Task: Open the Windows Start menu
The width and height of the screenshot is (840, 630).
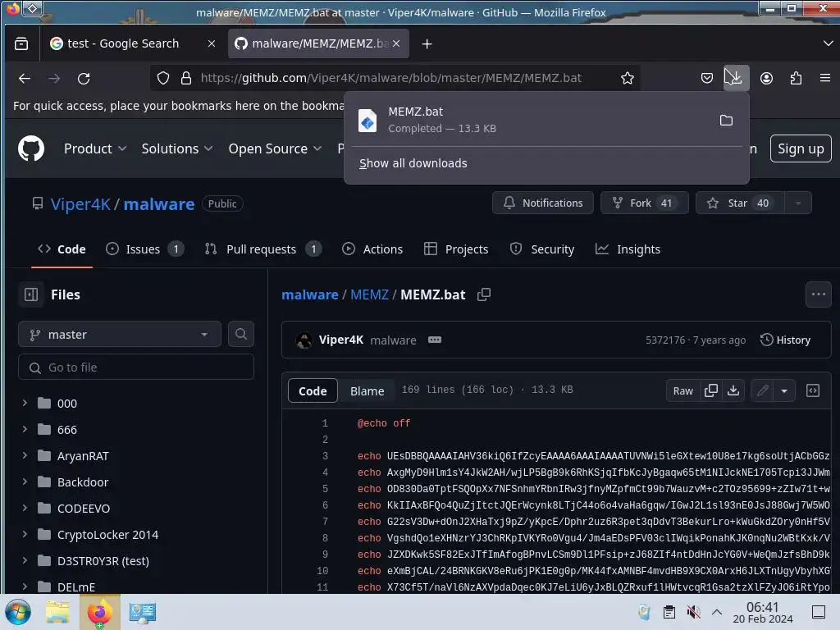Action: (17, 612)
